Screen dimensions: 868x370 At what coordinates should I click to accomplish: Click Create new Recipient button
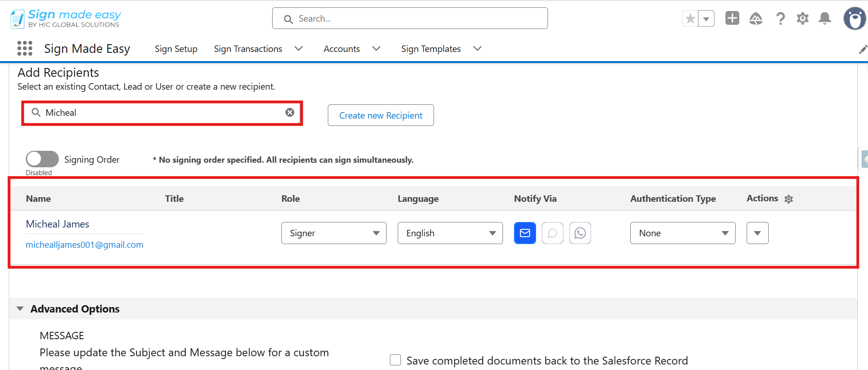click(x=381, y=115)
